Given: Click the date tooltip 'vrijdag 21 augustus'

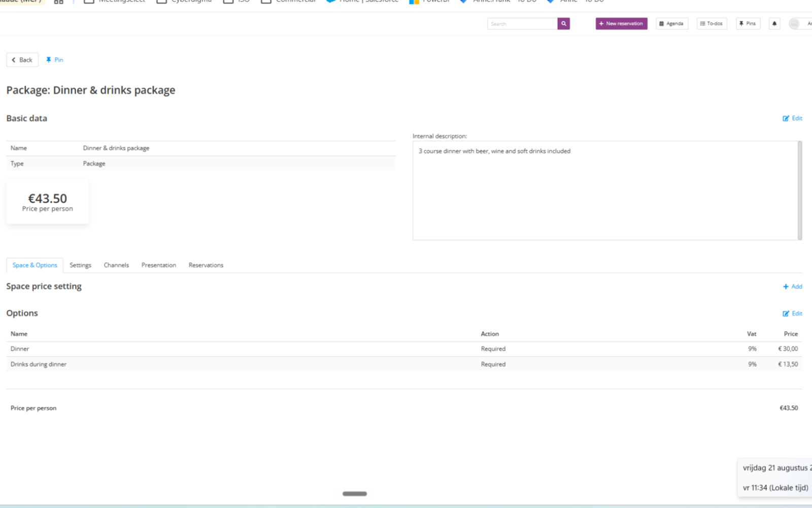Looking at the screenshot, I should (776, 468).
